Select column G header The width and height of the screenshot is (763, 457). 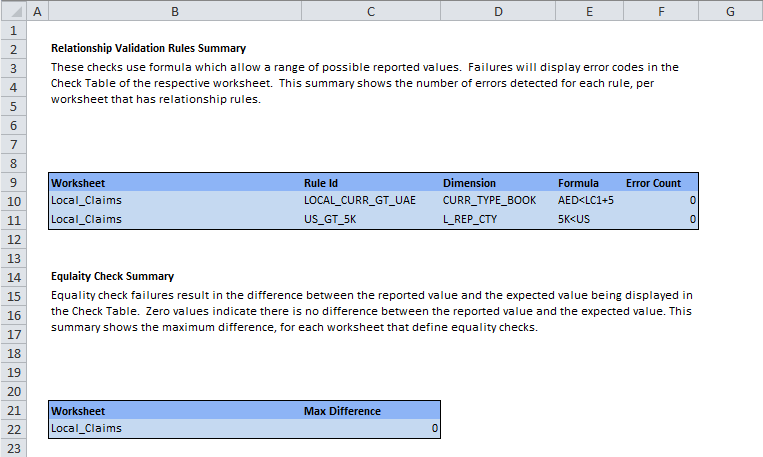(x=730, y=11)
